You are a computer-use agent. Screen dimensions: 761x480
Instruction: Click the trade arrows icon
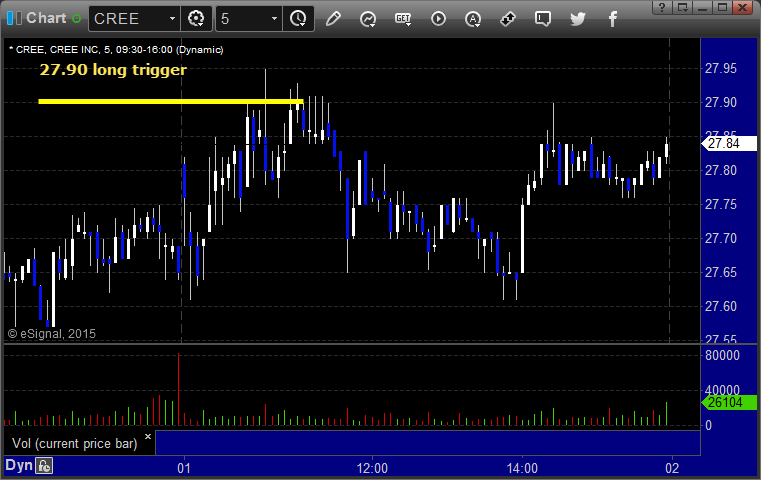coord(508,19)
